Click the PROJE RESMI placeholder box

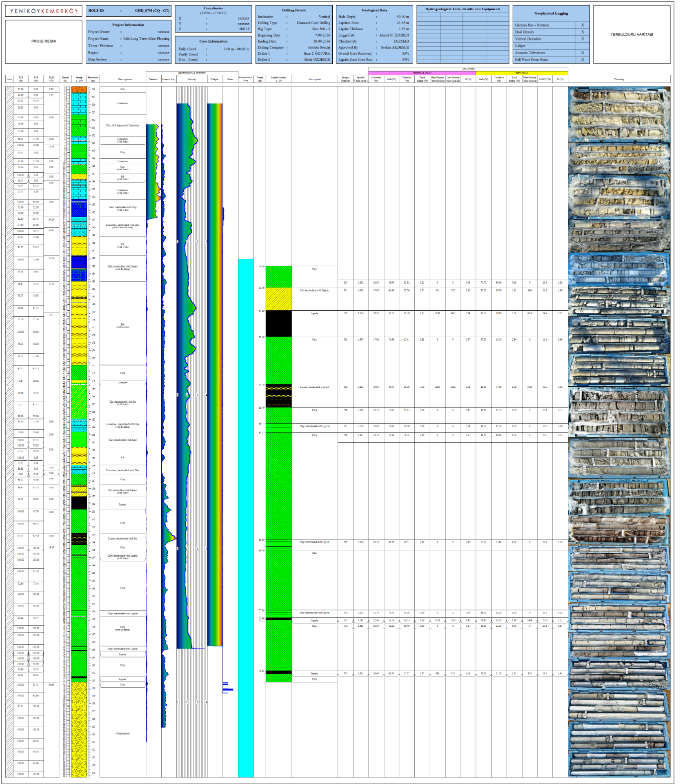[x=44, y=41]
